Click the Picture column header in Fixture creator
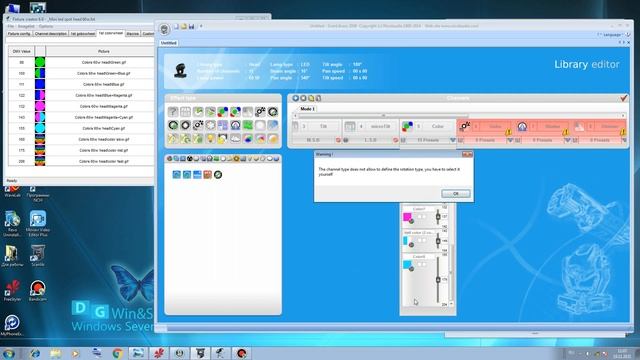 104,51
